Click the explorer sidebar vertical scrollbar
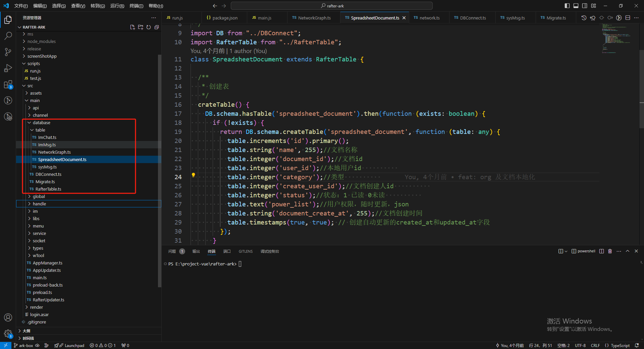The width and height of the screenshot is (644, 349). pyautogui.click(x=160, y=171)
